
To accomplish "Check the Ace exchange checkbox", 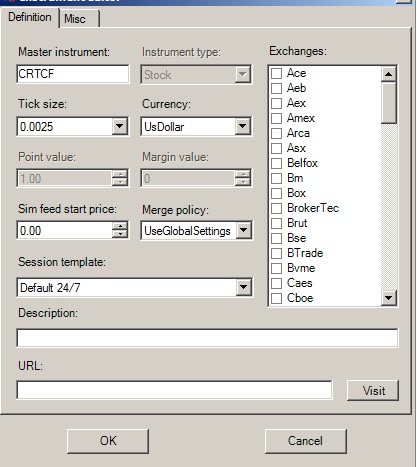I will tap(276, 73).
